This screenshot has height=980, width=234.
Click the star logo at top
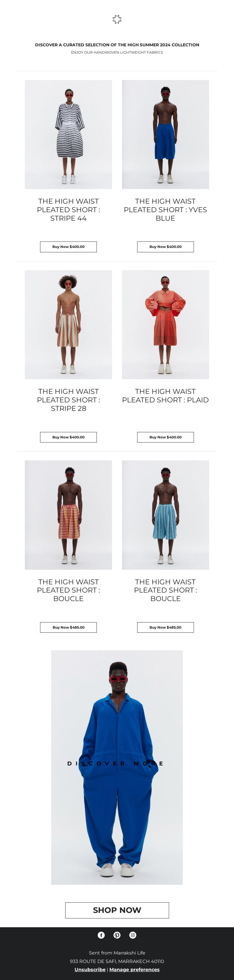point(117,19)
